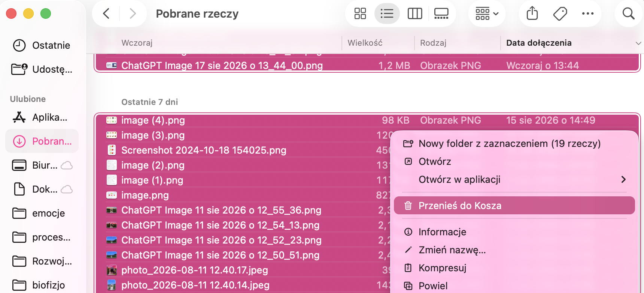This screenshot has height=293, width=644.
Task: Open the biofizjo folder in sidebar
Action: tap(42, 285)
